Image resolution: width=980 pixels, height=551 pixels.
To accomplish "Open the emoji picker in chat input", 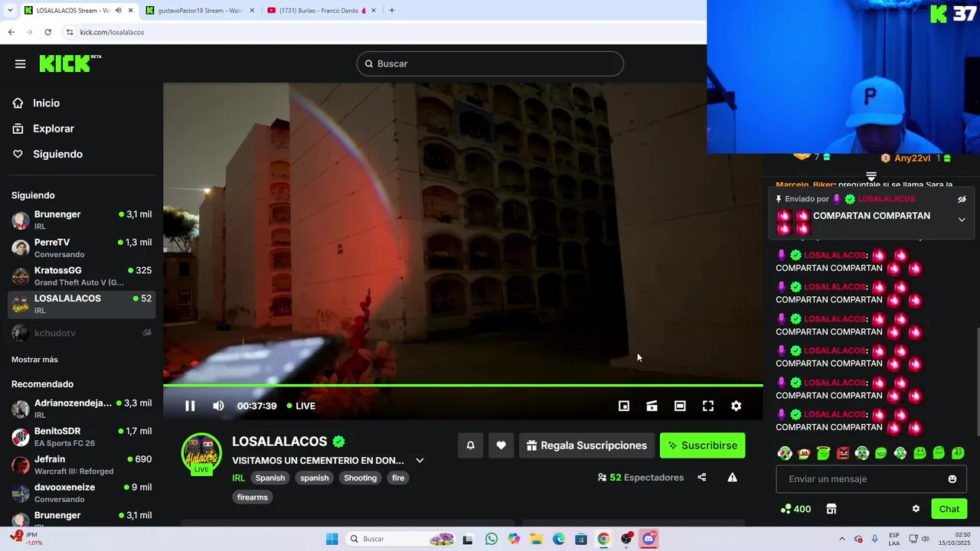I will (x=952, y=479).
